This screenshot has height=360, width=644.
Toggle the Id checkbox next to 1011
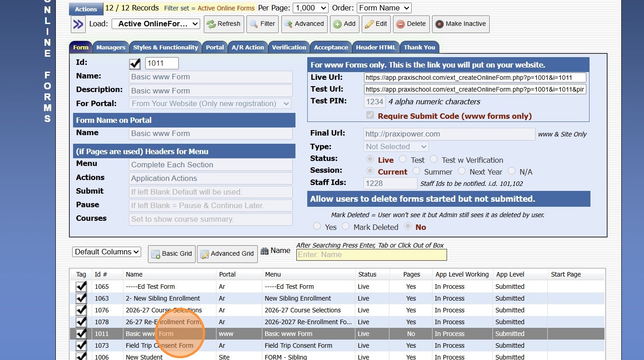135,63
